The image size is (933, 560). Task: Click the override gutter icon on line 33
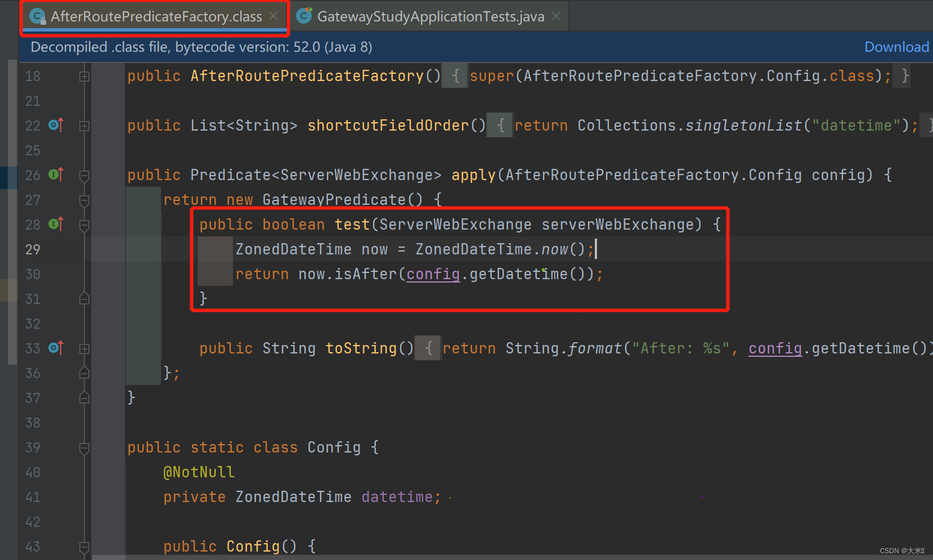click(56, 348)
